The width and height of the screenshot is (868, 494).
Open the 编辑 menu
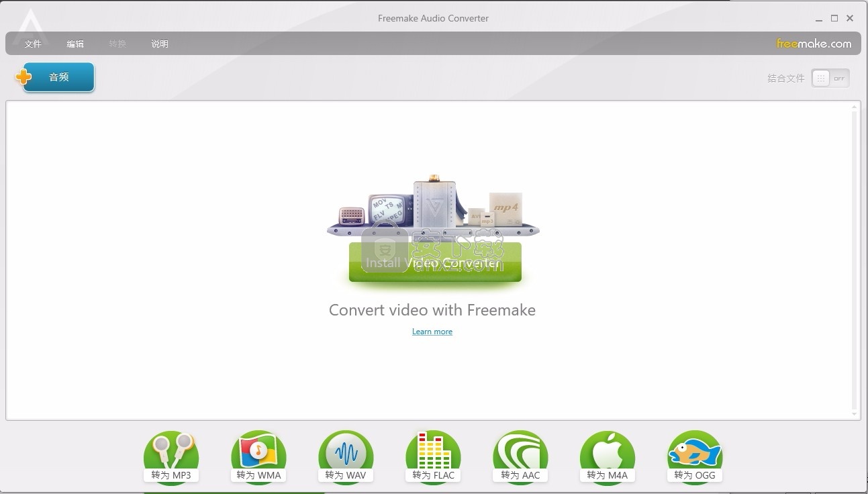coord(75,44)
